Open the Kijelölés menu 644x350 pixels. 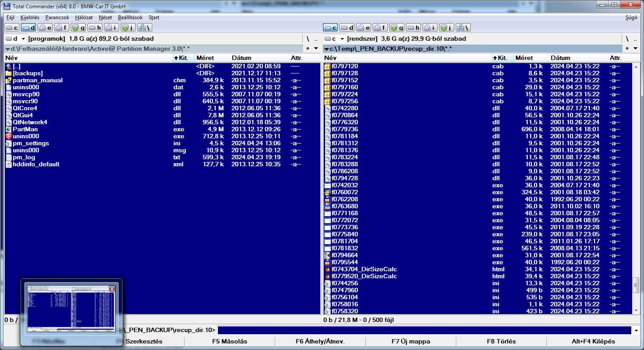coord(30,17)
